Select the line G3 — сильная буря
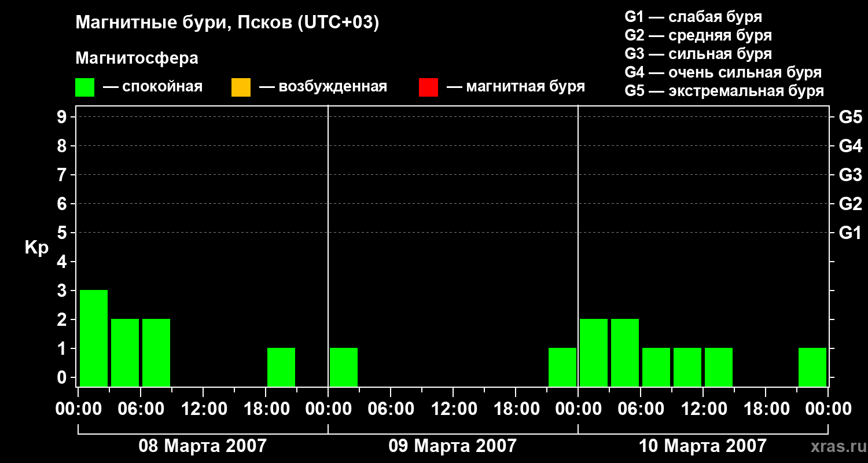Image resolution: width=868 pixels, height=463 pixels. (698, 54)
